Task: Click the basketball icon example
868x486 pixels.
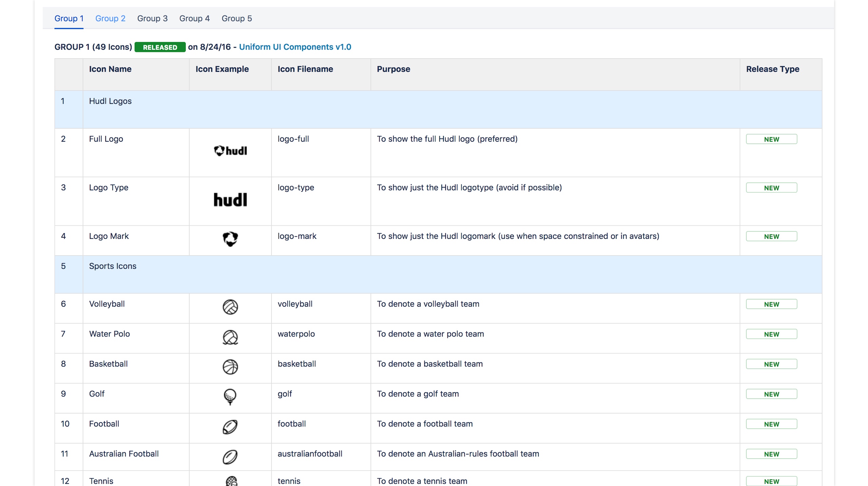Action: tap(230, 367)
